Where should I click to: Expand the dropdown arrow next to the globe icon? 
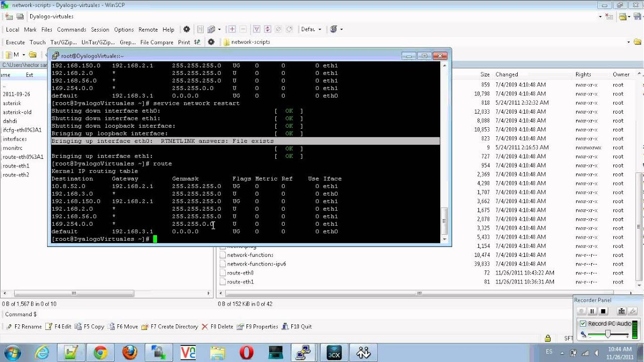341,30
